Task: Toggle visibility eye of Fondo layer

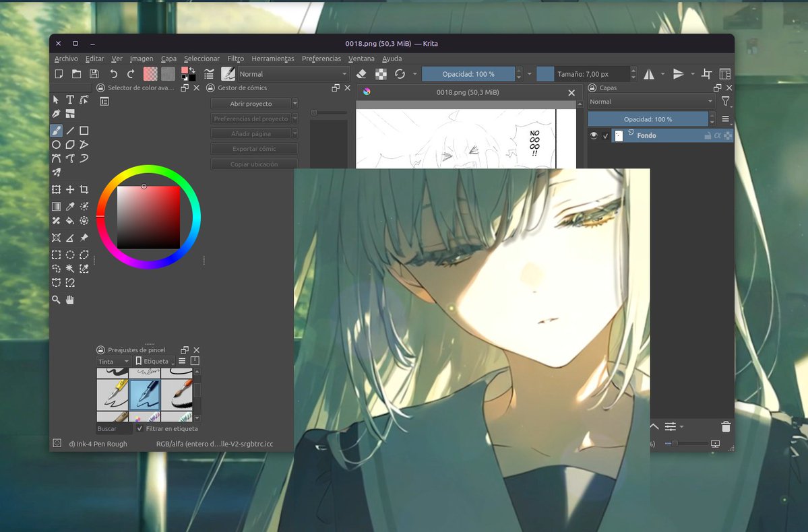Action: [x=594, y=135]
